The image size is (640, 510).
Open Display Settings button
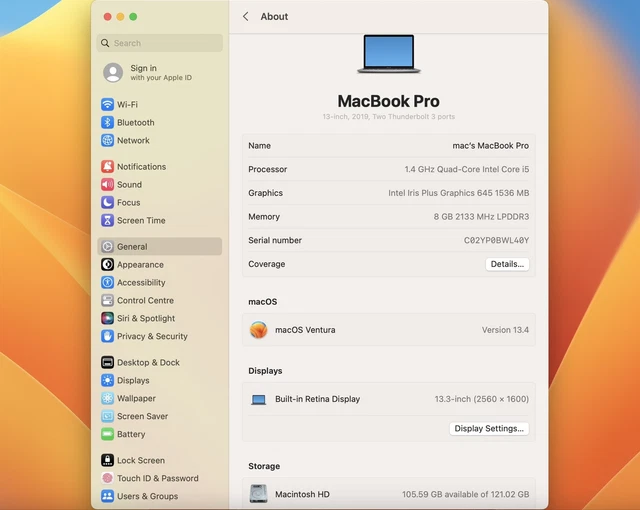pyautogui.click(x=489, y=429)
